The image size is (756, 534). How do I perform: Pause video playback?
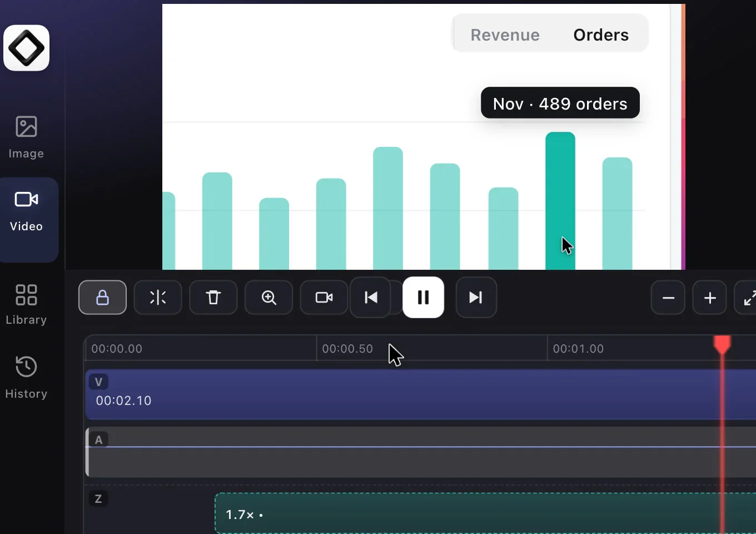(424, 298)
